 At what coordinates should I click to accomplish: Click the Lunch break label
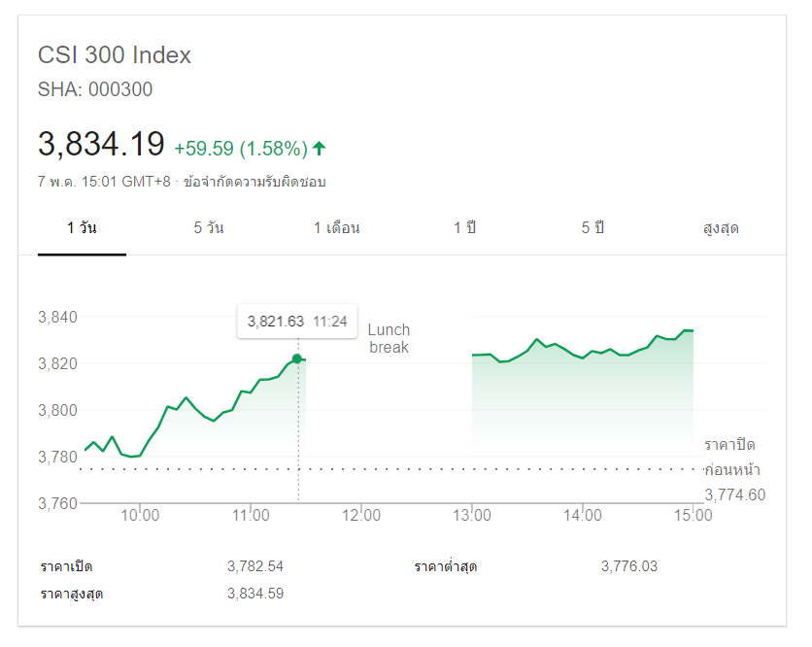[x=389, y=339]
